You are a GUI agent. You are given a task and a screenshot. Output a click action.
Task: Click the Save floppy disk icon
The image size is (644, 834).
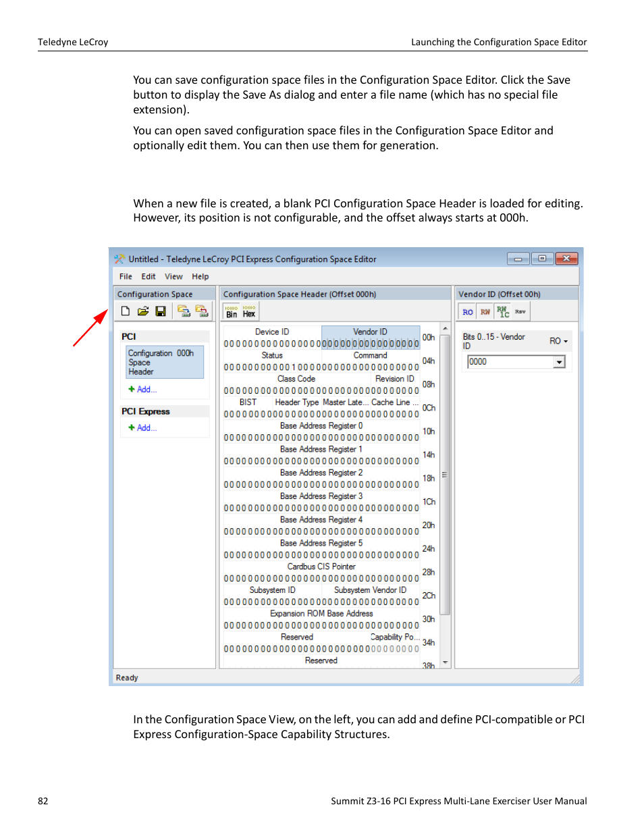click(x=161, y=311)
